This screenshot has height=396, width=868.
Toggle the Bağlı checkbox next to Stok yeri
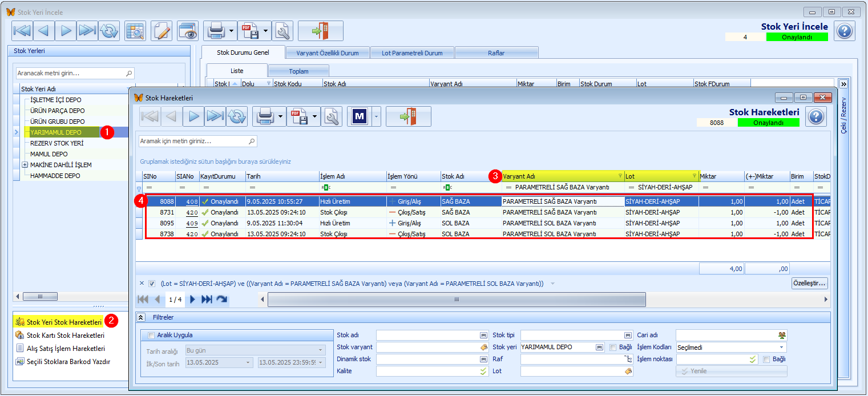612,347
